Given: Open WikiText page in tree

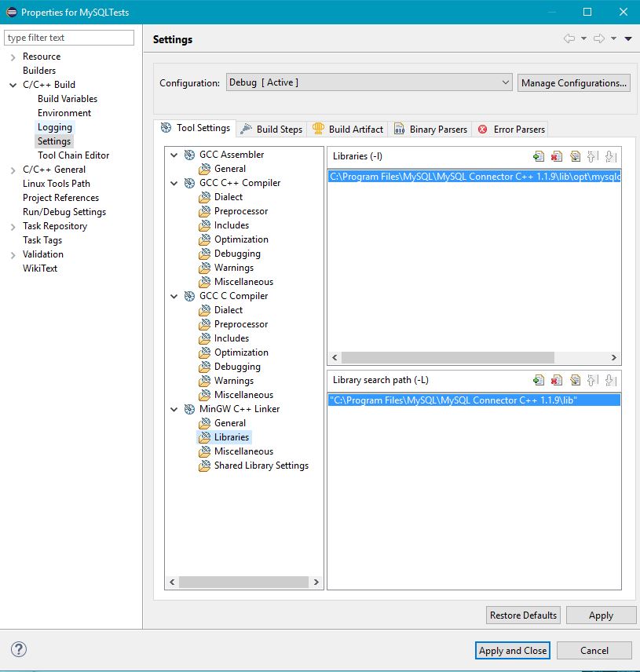Looking at the screenshot, I should [x=39, y=268].
